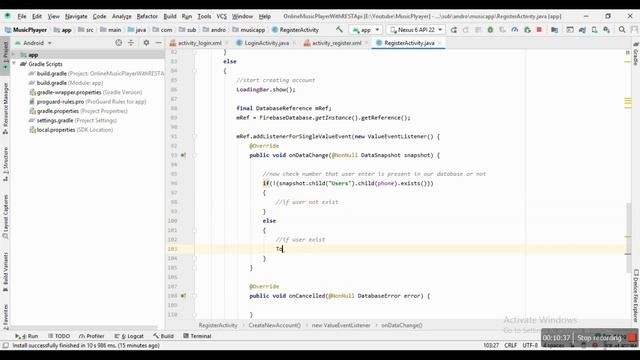Open the TODO tool window

(x=59, y=336)
